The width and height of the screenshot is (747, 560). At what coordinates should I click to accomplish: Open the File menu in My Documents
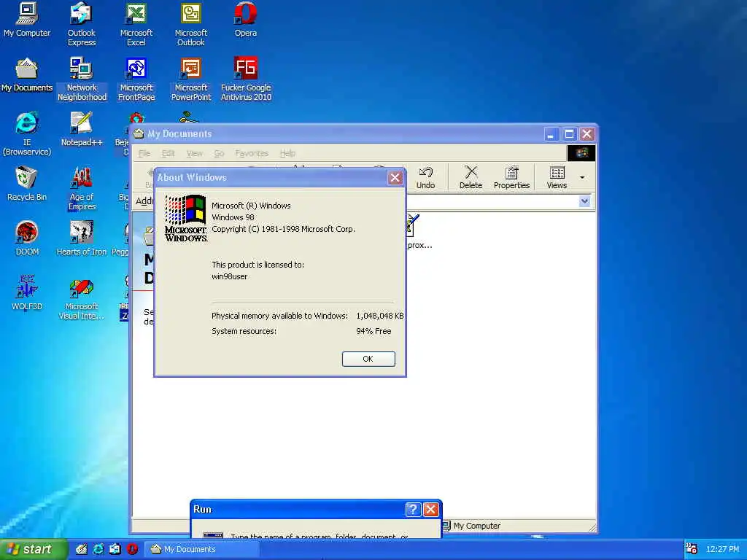pyautogui.click(x=144, y=153)
